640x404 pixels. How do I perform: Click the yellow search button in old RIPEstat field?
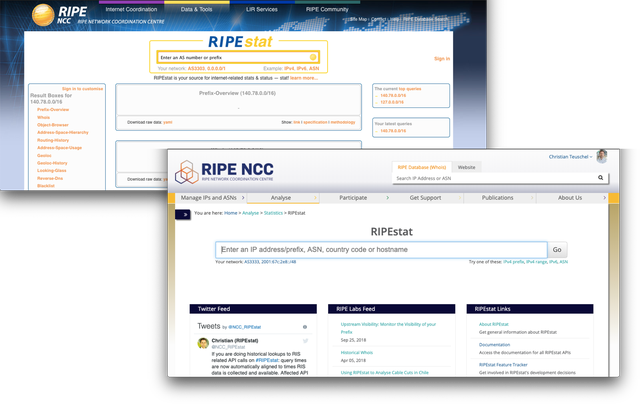(x=313, y=57)
